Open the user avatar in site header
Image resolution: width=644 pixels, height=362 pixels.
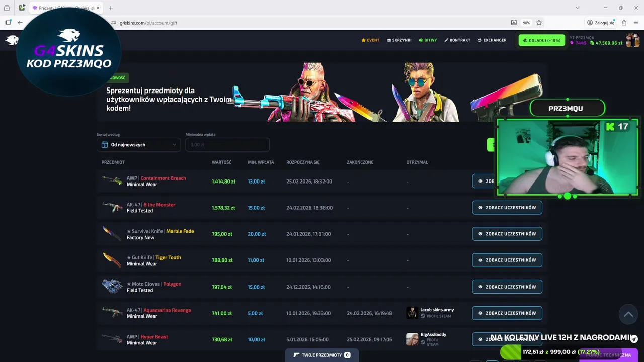(x=632, y=40)
